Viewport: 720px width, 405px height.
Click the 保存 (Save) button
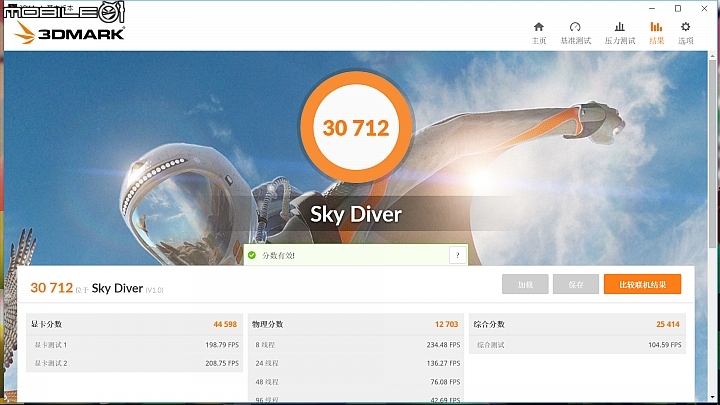576,284
